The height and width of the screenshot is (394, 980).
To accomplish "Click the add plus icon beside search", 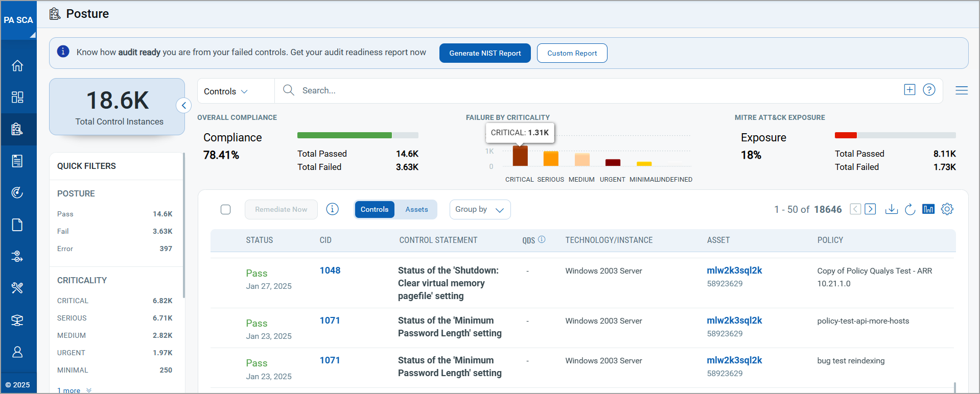I will [909, 90].
